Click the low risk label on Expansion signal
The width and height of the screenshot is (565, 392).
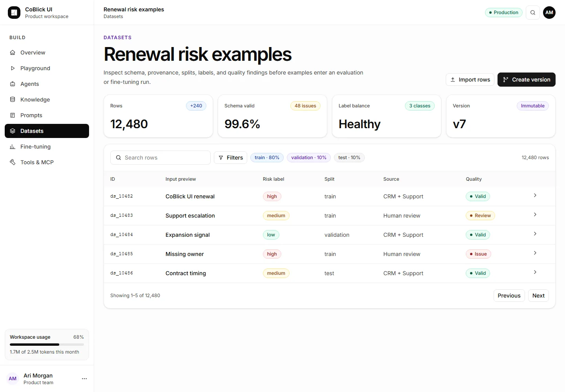(x=271, y=235)
